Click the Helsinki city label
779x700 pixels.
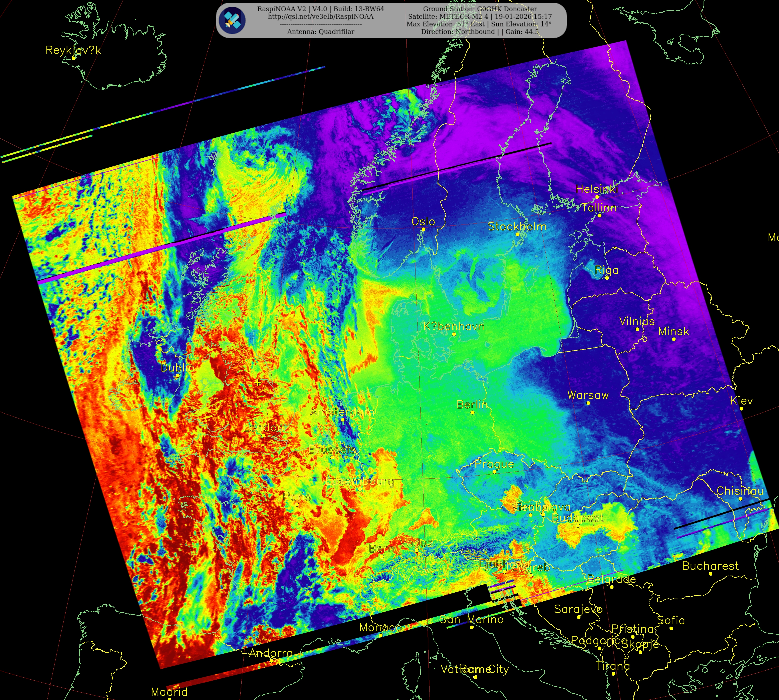(597, 189)
